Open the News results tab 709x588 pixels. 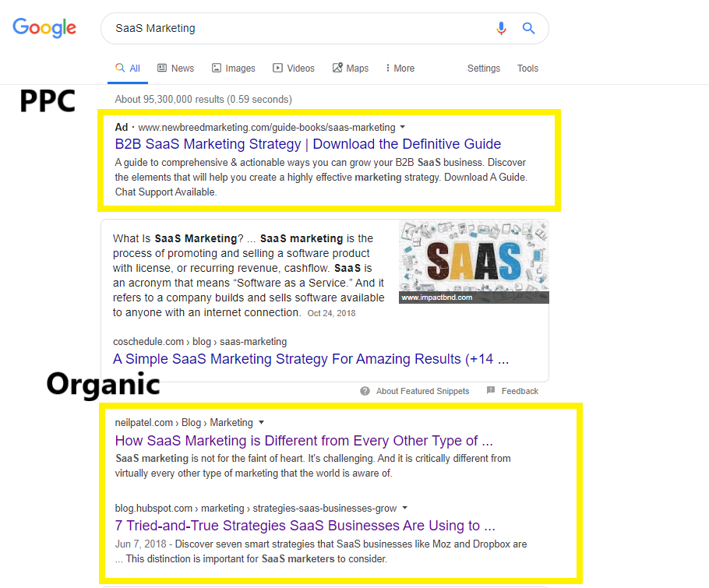(x=175, y=69)
